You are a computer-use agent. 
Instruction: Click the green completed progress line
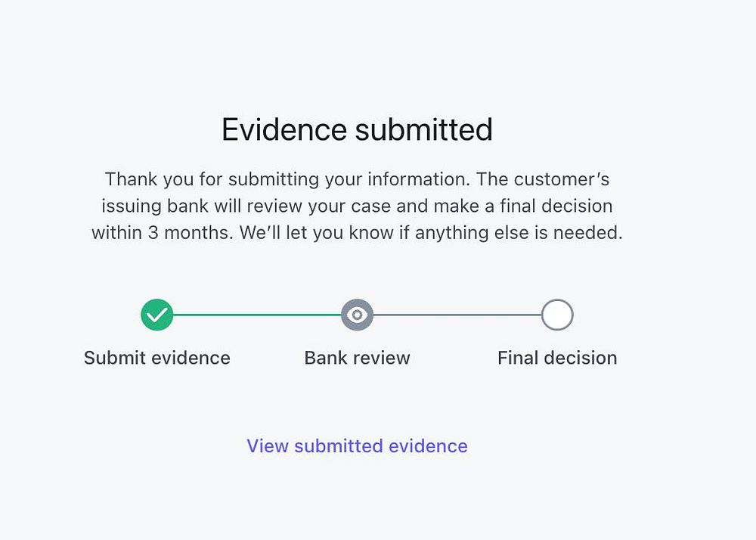[x=257, y=315]
